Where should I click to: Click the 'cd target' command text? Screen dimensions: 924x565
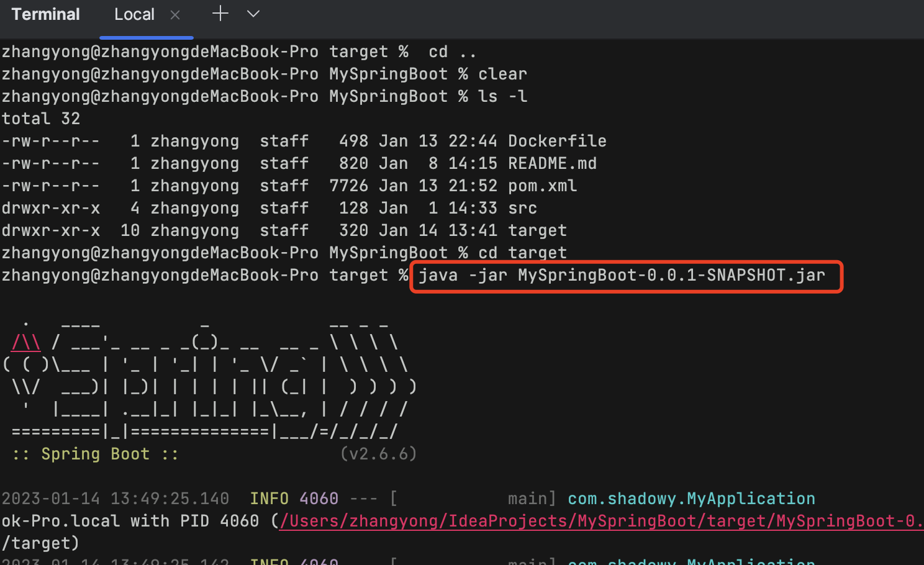[x=522, y=253]
